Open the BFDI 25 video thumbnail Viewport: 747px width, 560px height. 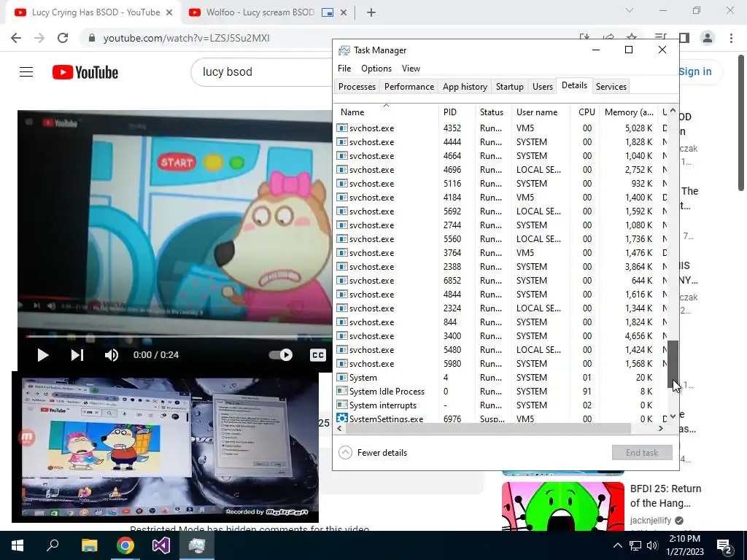point(562,506)
